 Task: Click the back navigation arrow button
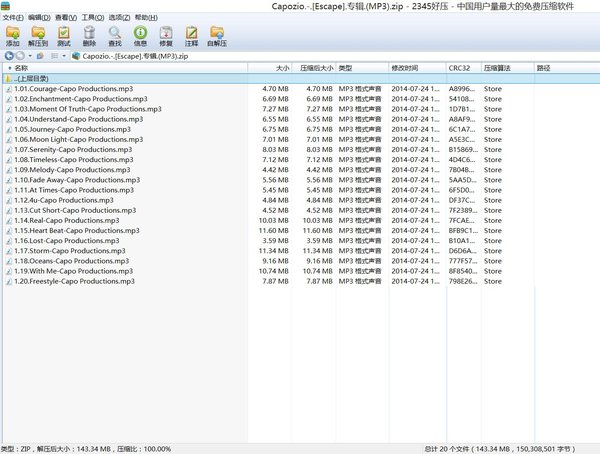[8, 57]
